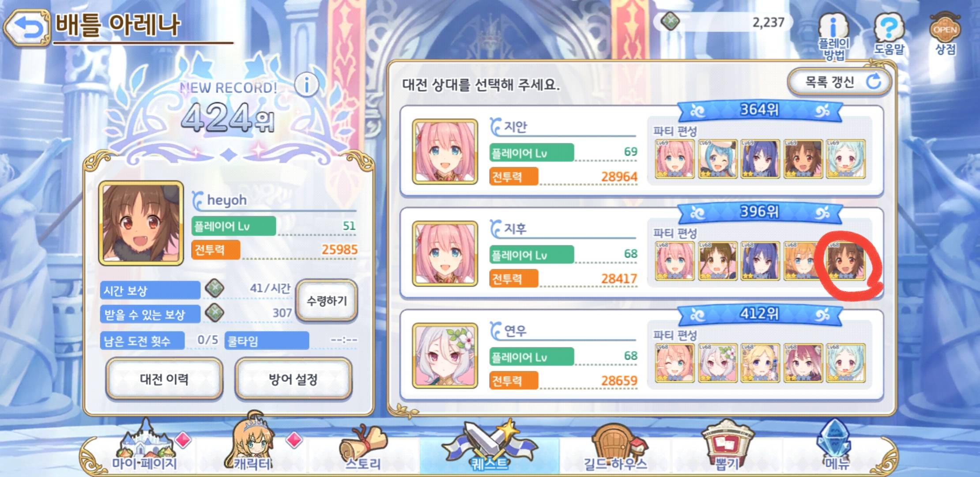Click the 목록 갱신 refresh button
The height and width of the screenshot is (477, 980).
[839, 82]
